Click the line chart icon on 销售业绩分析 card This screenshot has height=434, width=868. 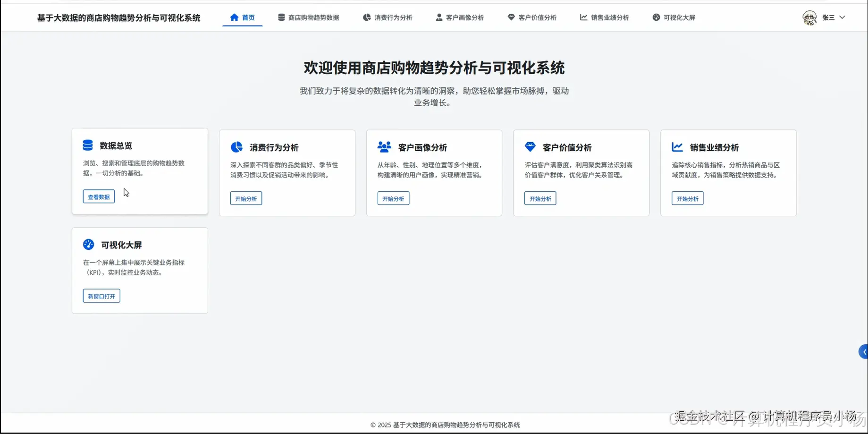[x=678, y=147]
